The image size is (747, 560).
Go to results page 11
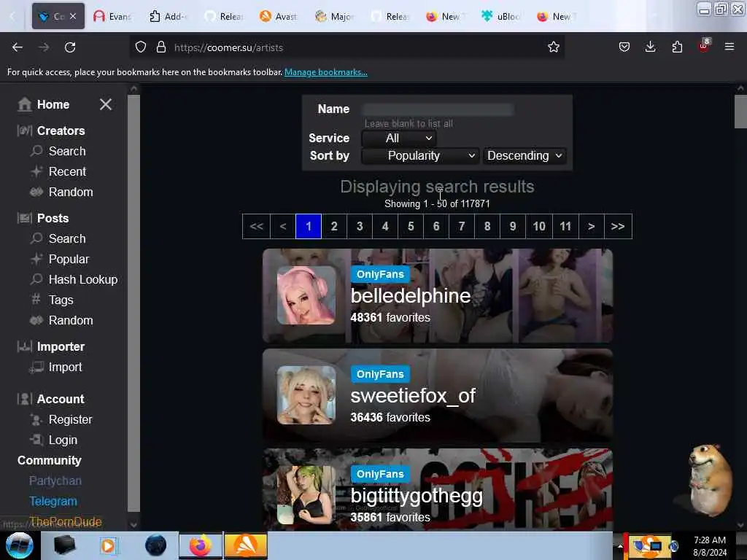[565, 226]
